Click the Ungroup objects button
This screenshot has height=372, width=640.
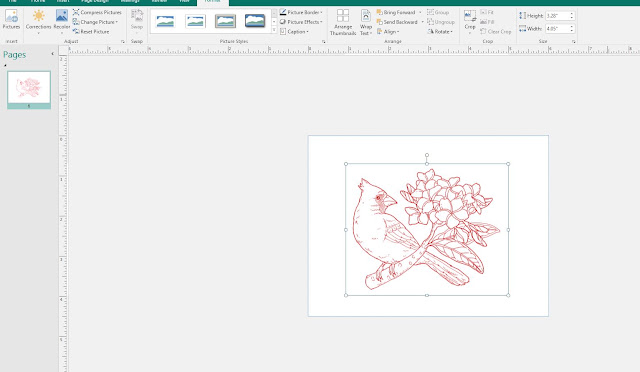441,22
